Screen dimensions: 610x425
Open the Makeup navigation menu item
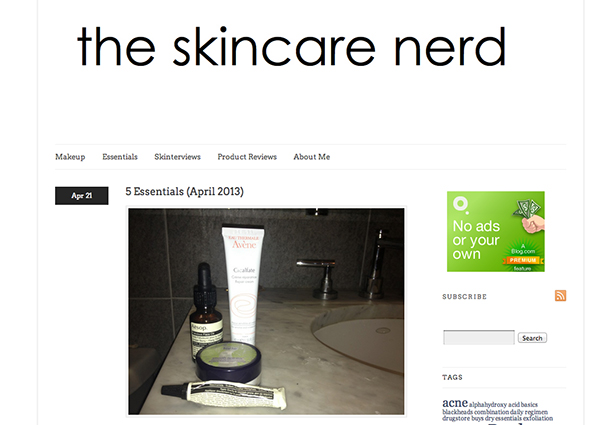click(70, 157)
